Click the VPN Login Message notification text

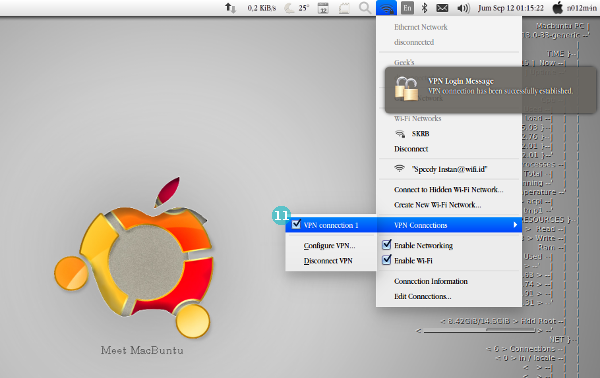[x=461, y=81]
